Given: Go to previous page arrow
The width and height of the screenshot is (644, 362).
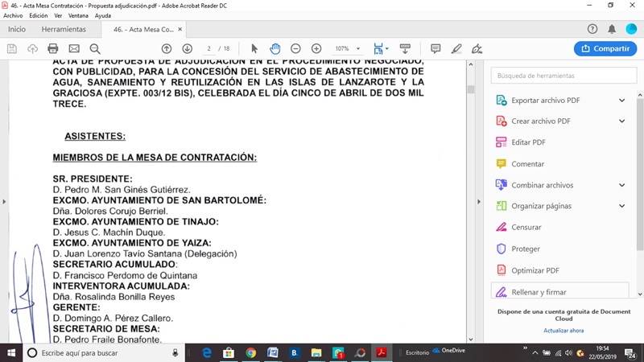Looking at the screenshot, I should coord(167,49).
